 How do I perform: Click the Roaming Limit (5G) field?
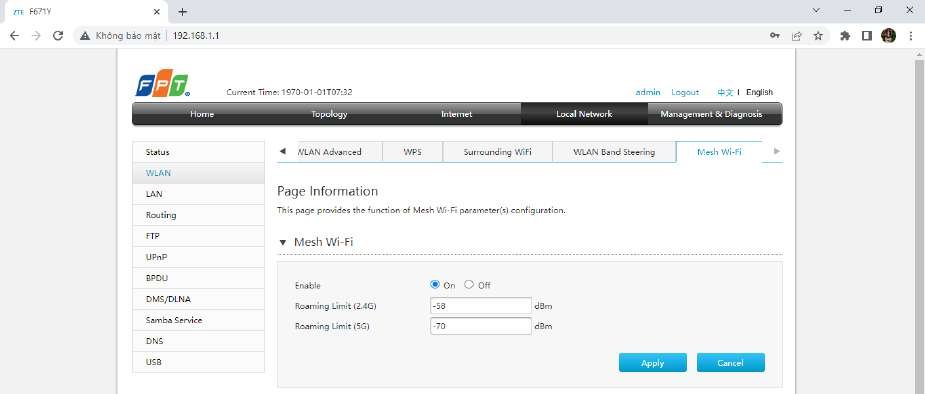click(x=481, y=326)
